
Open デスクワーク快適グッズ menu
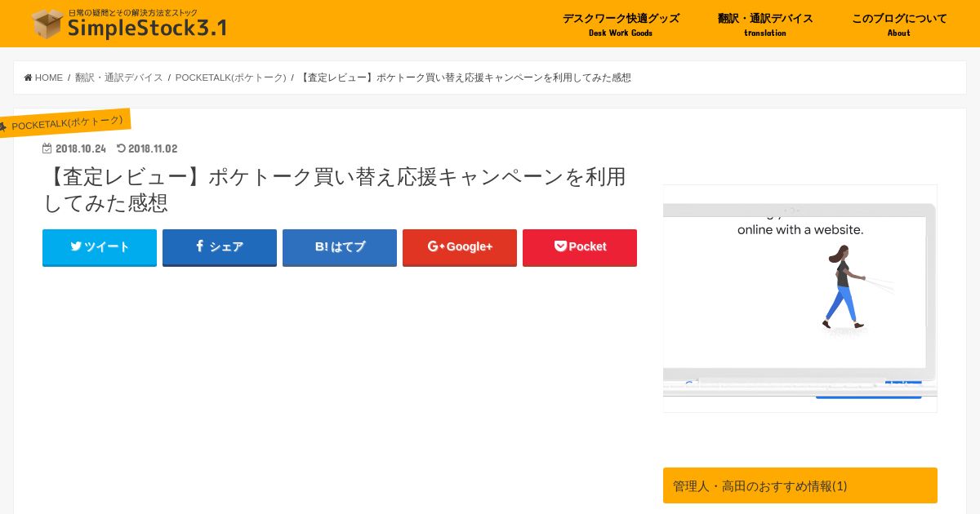click(x=621, y=24)
